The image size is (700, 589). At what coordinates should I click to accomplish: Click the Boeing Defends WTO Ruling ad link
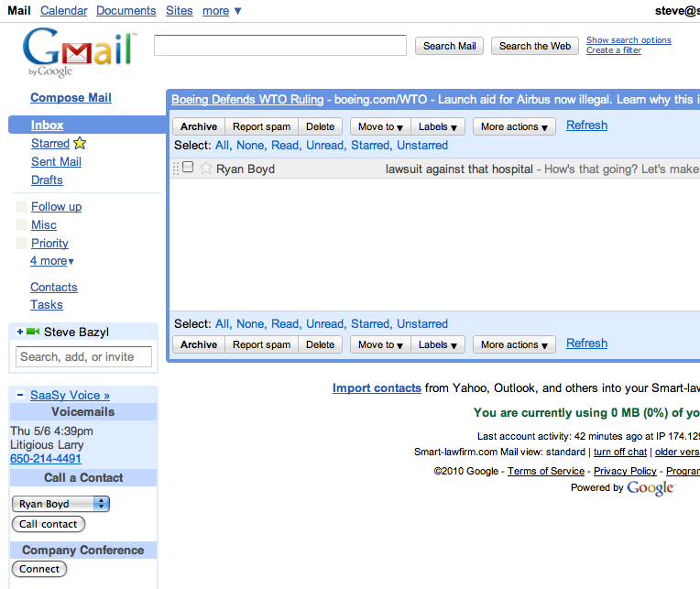click(247, 100)
